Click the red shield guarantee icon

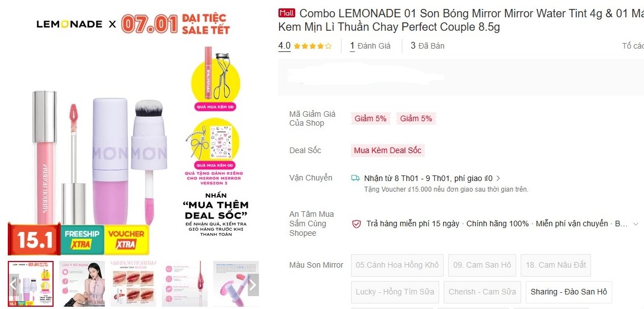356,224
